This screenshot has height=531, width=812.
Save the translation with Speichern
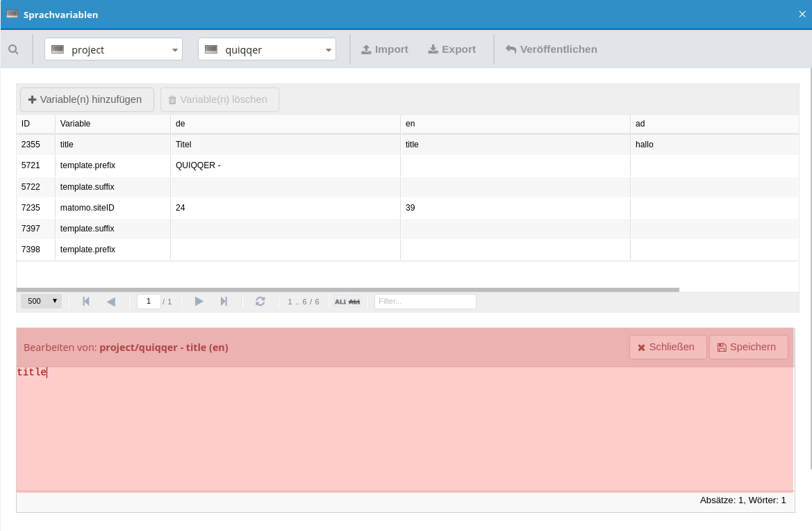click(x=747, y=347)
